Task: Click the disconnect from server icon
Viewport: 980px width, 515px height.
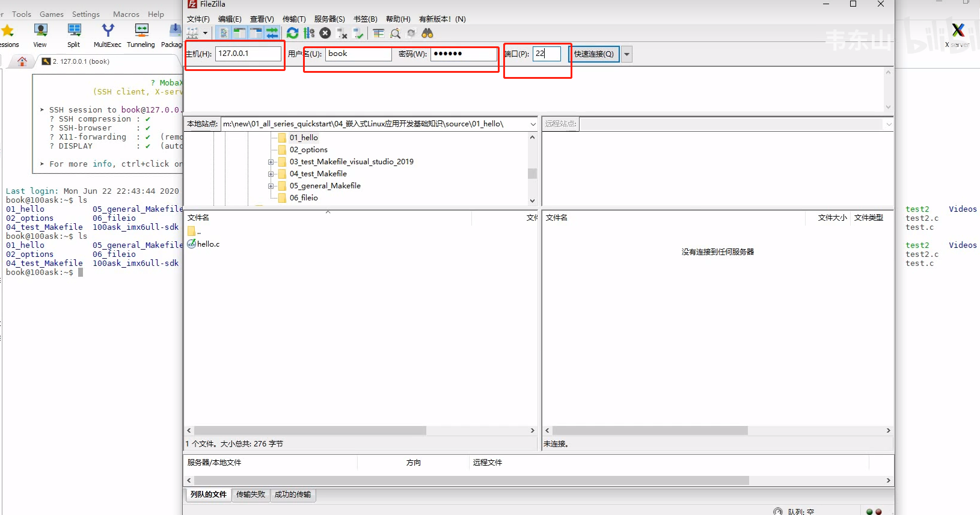Action: tap(342, 33)
